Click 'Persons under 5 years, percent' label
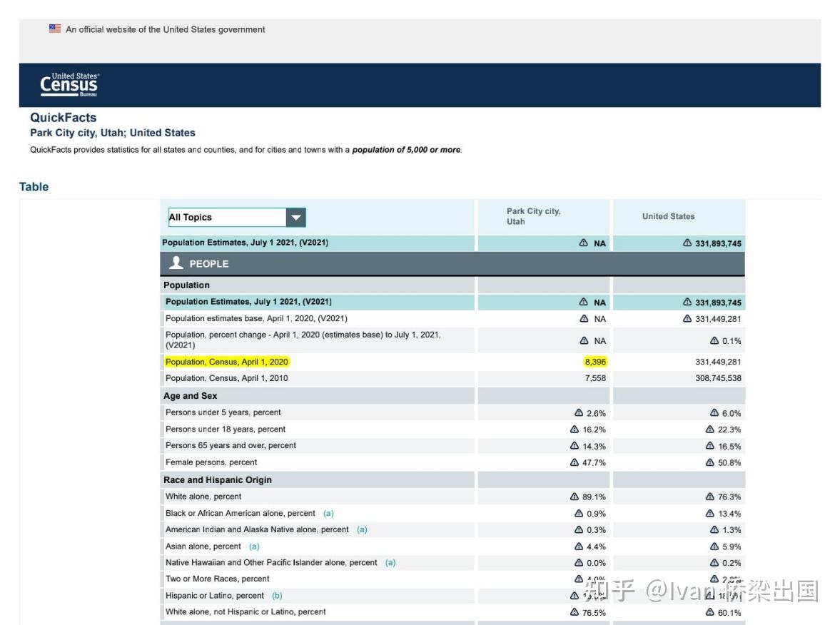Image resolution: width=840 pixels, height=625 pixels. click(223, 412)
